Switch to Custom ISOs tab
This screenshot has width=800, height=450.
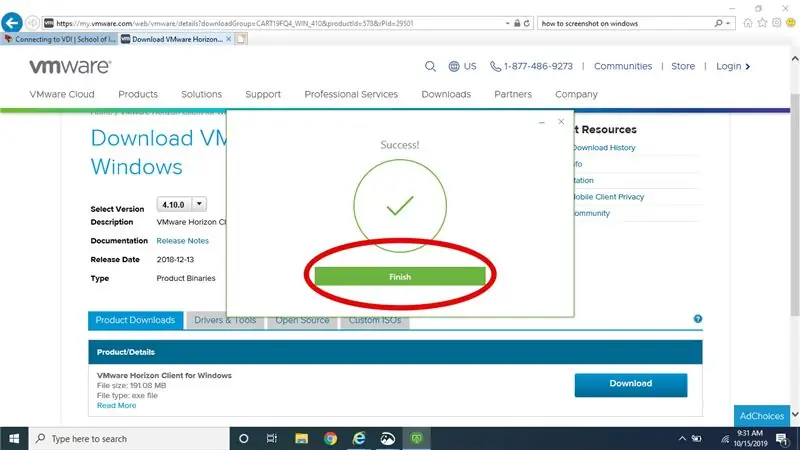374,320
